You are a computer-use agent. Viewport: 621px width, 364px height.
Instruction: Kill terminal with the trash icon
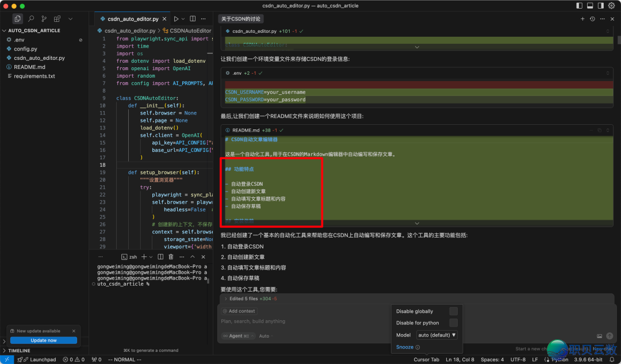click(x=171, y=256)
